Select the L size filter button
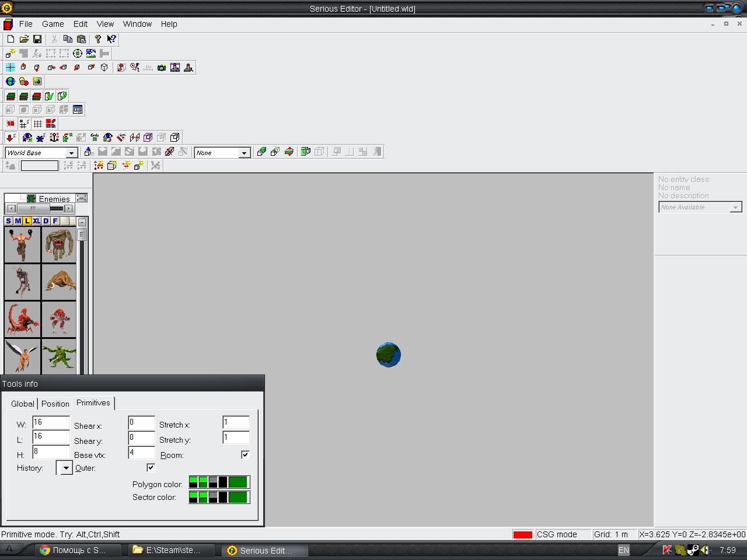The width and height of the screenshot is (747, 560). point(27,221)
